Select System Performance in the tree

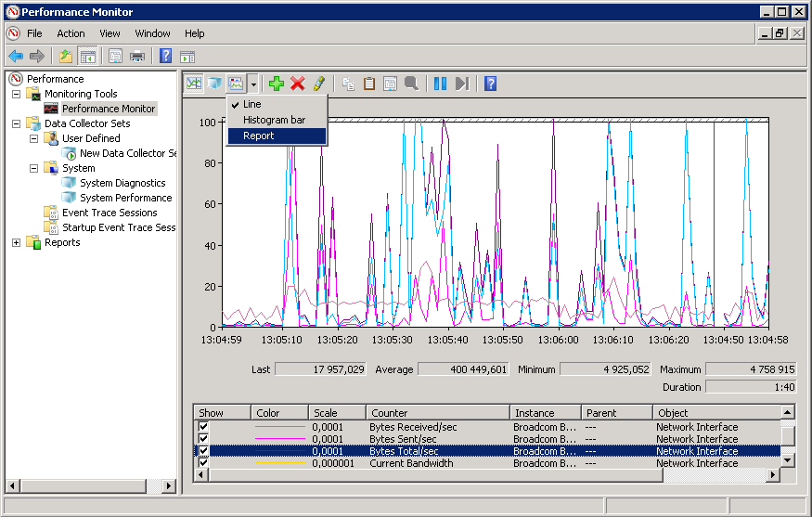tap(126, 198)
